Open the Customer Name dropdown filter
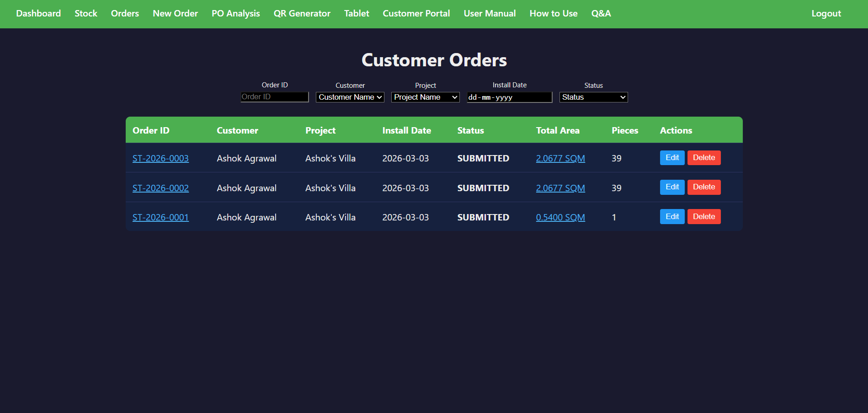This screenshot has width=868, height=413. point(349,97)
